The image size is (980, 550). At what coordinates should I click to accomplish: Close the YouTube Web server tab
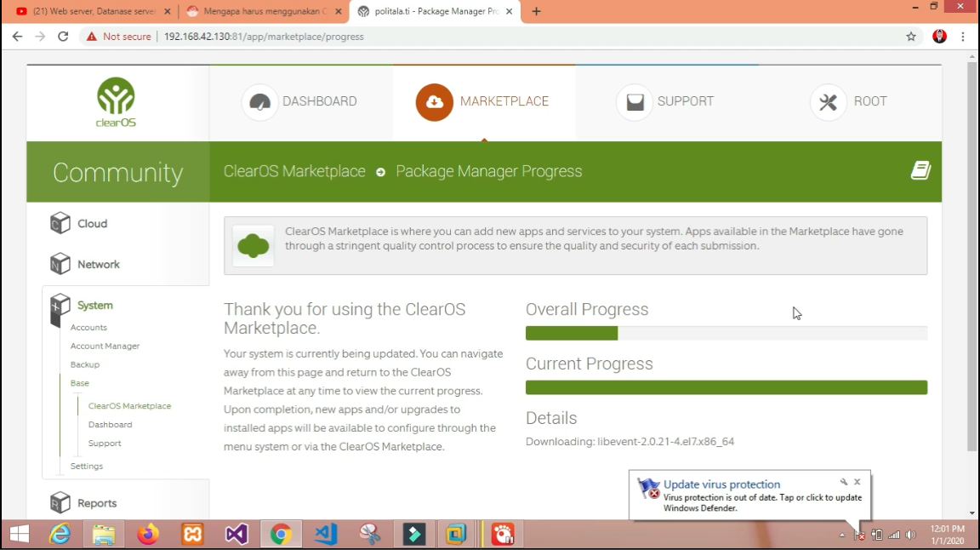click(167, 11)
